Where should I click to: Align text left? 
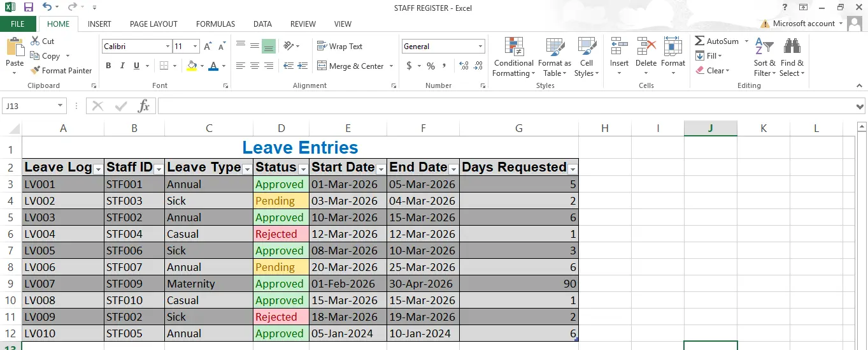coord(241,66)
